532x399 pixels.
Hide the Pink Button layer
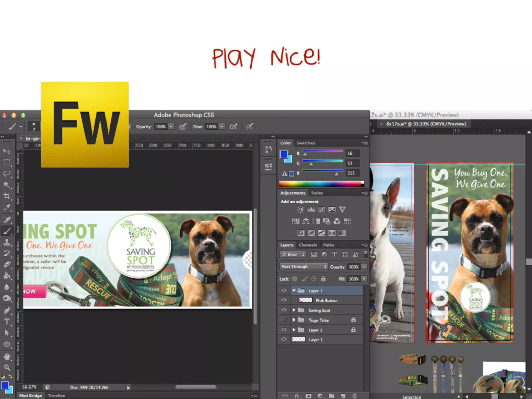point(284,300)
